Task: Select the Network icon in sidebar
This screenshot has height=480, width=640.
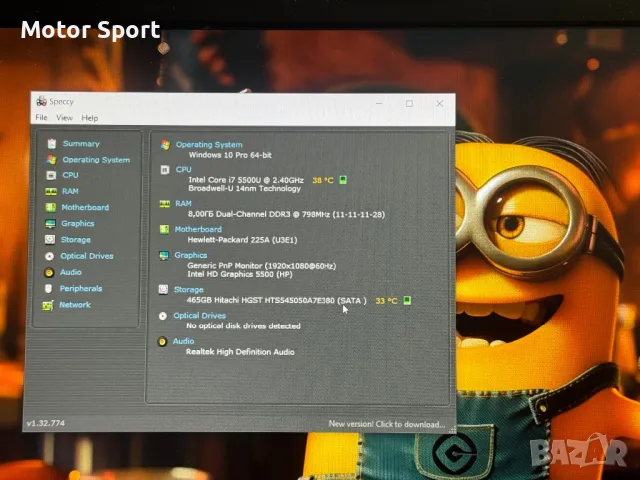Action: pos(49,305)
